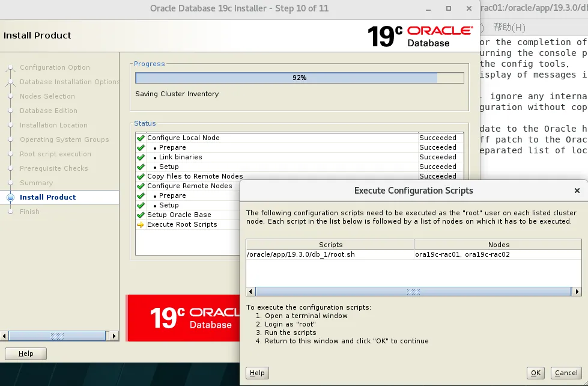The width and height of the screenshot is (588, 386).
Task: Click the check icon beside Link binaries
Action: [x=141, y=157]
